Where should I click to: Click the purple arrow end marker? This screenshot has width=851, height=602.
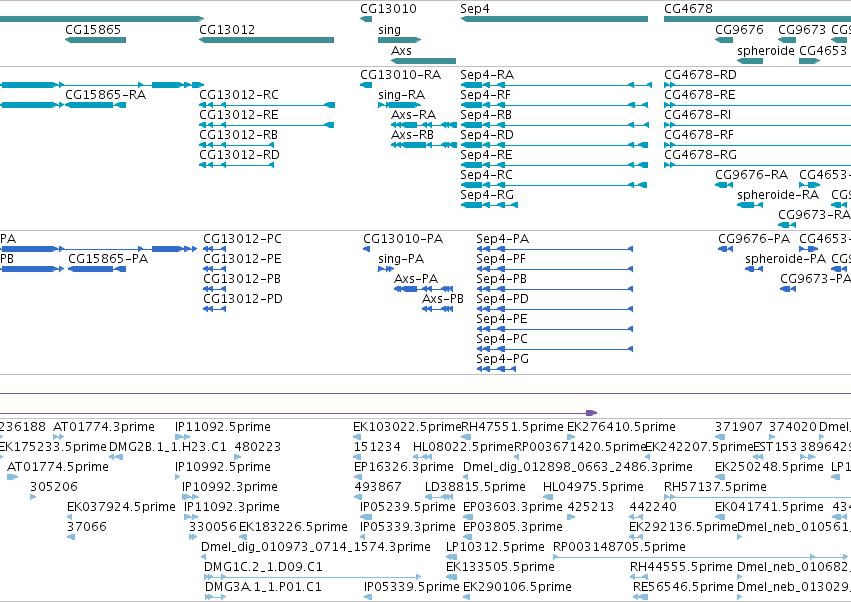tap(592, 413)
